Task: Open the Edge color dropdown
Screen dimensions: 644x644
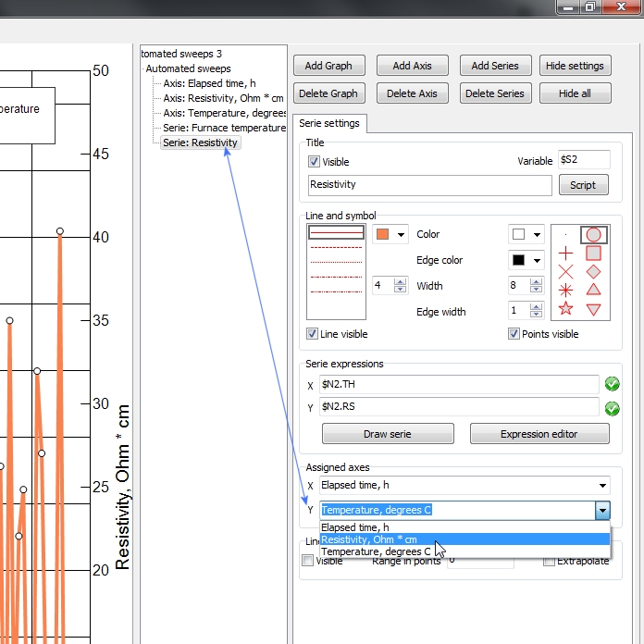Action: 537,260
